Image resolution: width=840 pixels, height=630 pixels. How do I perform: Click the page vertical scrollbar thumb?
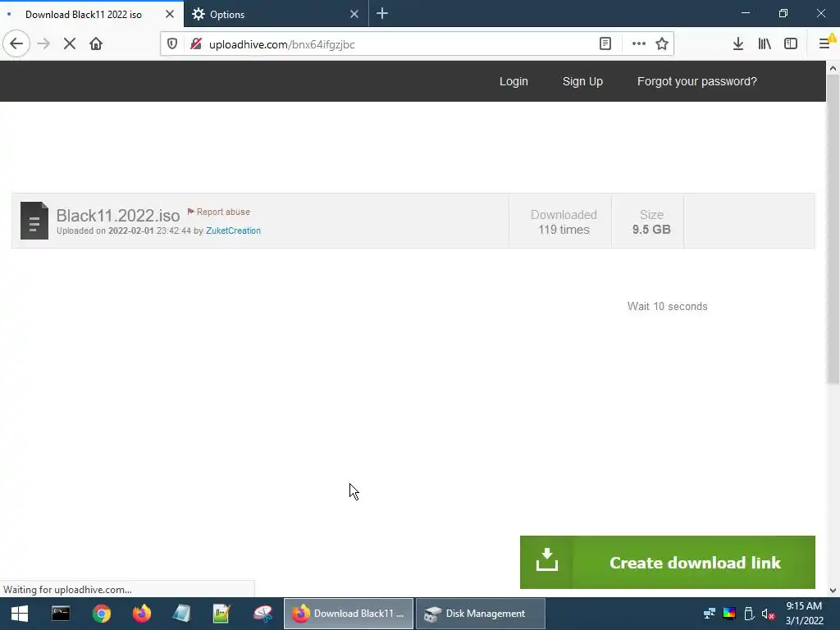(833, 230)
